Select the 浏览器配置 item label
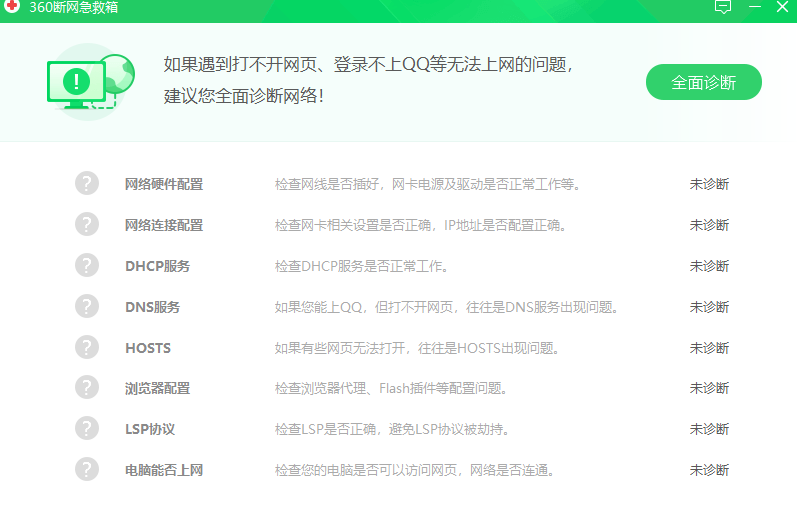 (x=158, y=388)
